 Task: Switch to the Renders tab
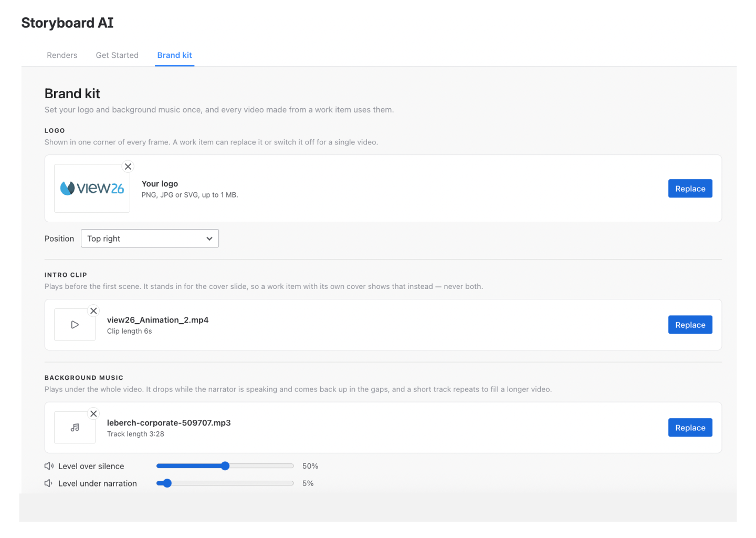62,55
